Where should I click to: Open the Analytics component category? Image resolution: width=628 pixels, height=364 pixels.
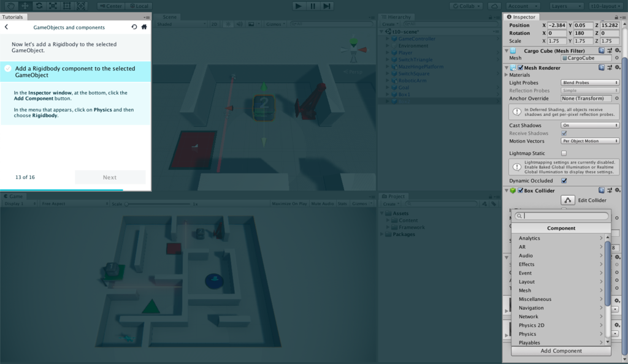coord(560,238)
